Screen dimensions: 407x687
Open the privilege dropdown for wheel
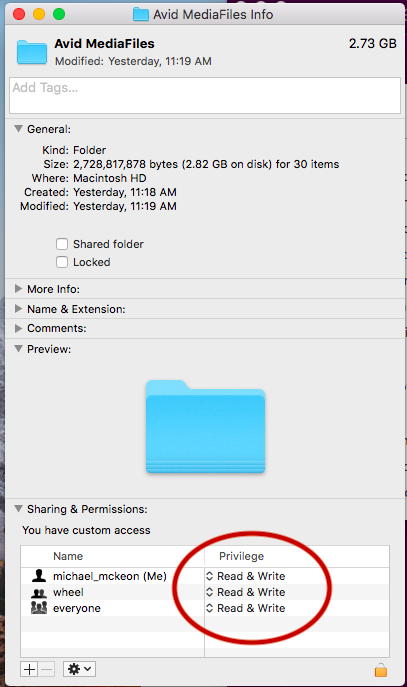point(246,592)
